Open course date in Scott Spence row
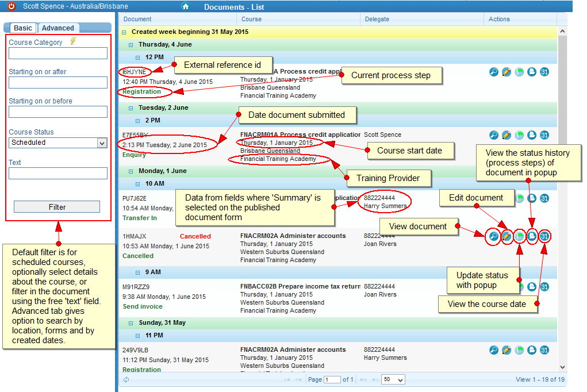 [544, 135]
